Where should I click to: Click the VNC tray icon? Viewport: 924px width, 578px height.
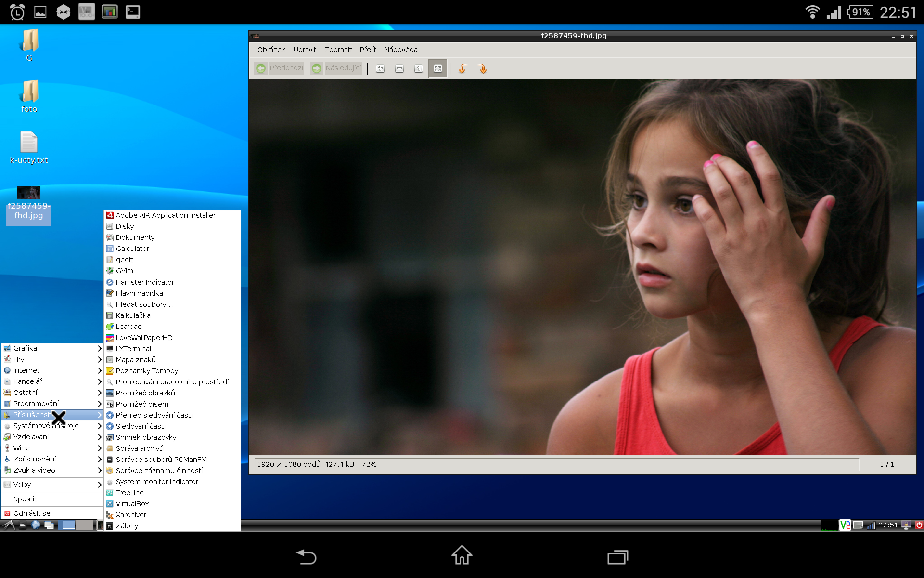click(x=845, y=525)
